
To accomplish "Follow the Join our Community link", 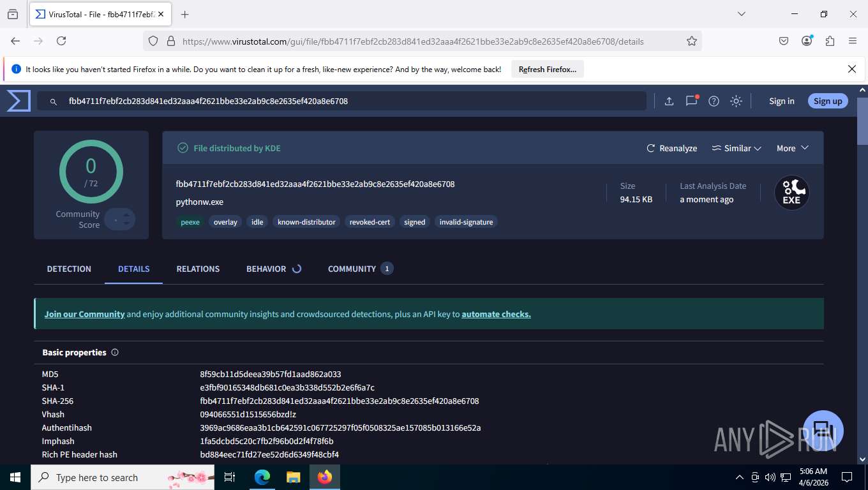I will coord(84,314).
